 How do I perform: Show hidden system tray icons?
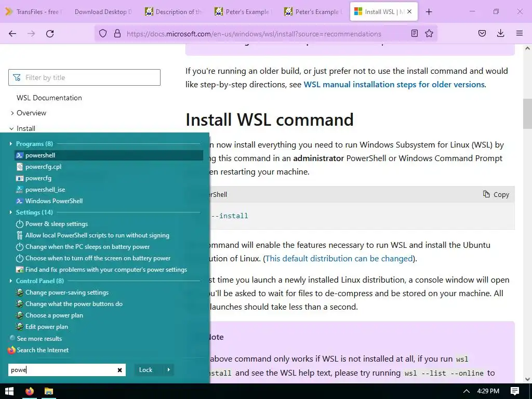(x=467, y=391)
